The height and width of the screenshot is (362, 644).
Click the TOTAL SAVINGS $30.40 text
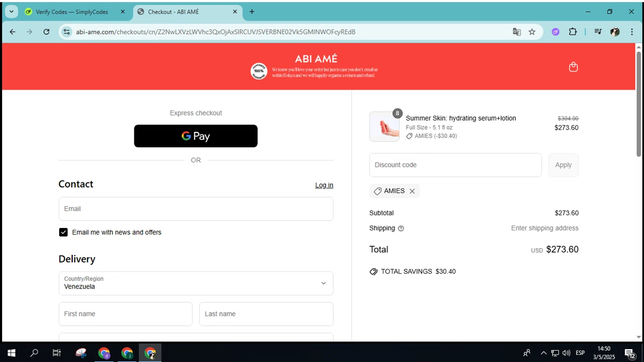(x=418, y=272)
